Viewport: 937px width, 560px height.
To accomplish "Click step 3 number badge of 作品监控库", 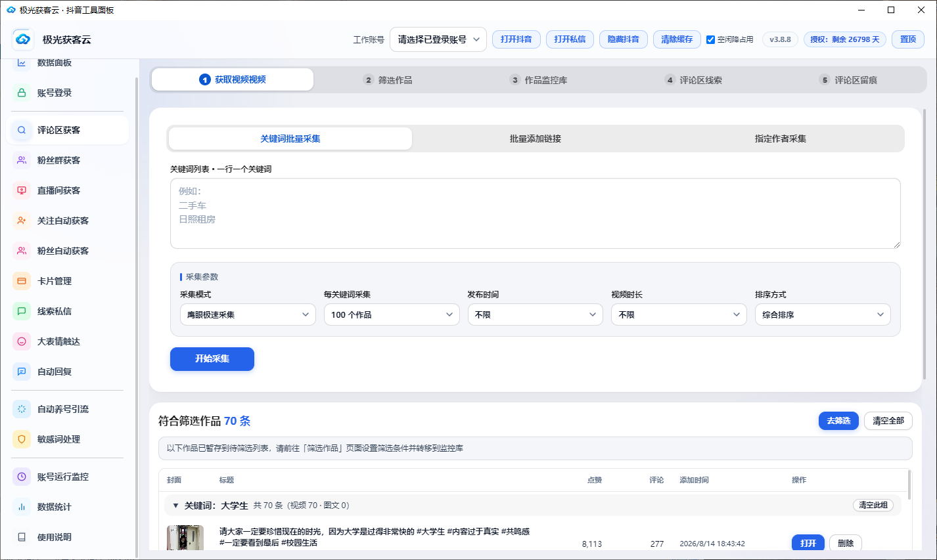I will click(515, 80).
